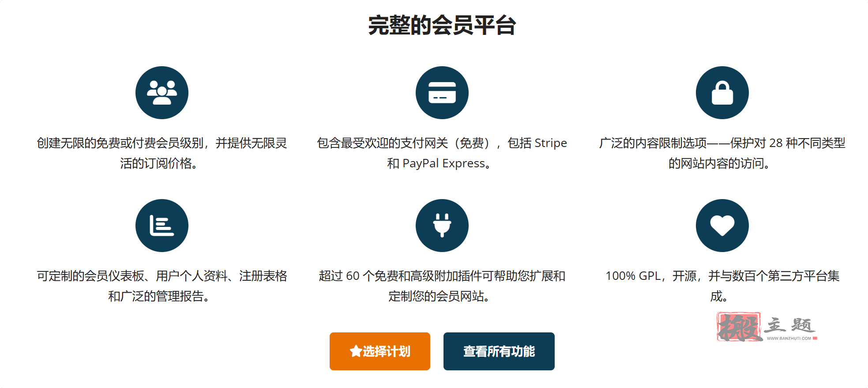Click the plug add-ons icon
Image resolution: width=868 pixels, height=388 pixels.
(x=442, y=226)
